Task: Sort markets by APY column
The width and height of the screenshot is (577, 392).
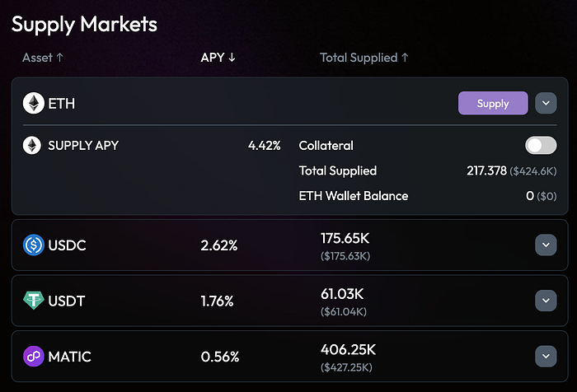Action: click(218, 58)
